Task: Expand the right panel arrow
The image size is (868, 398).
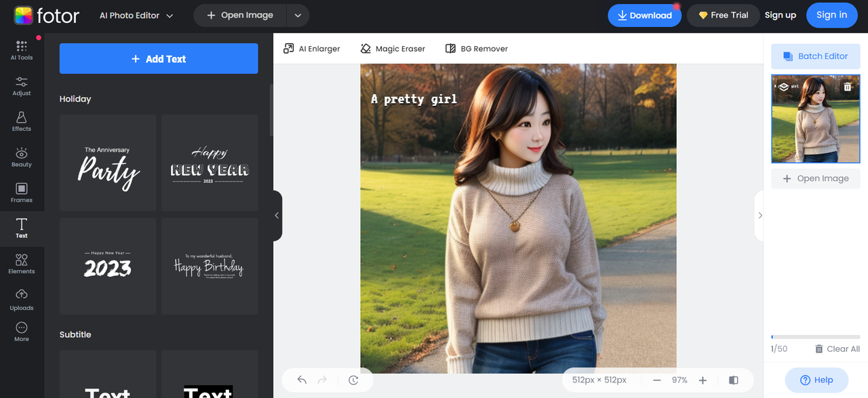Action: [759, 216]
